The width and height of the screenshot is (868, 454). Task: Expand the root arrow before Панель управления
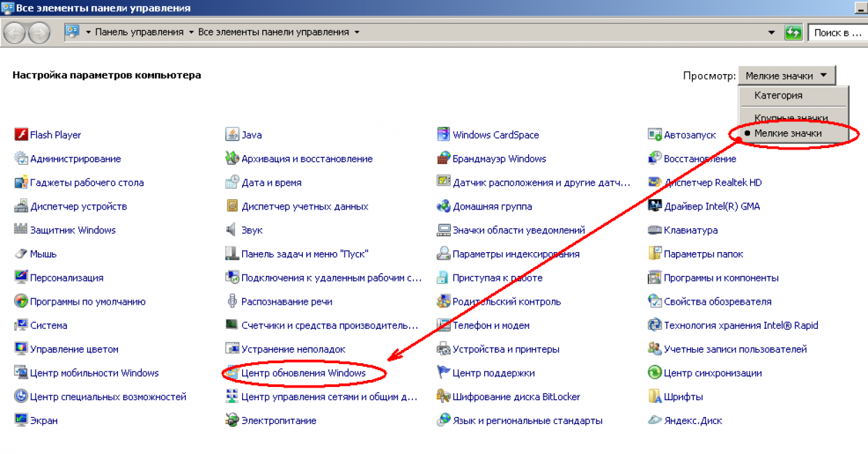pos(89,32)
